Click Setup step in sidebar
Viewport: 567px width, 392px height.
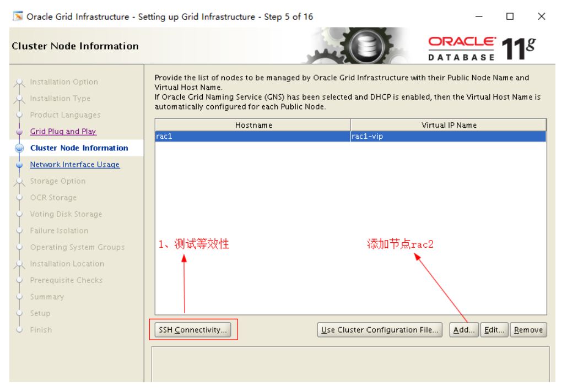(x=40, y=313)
